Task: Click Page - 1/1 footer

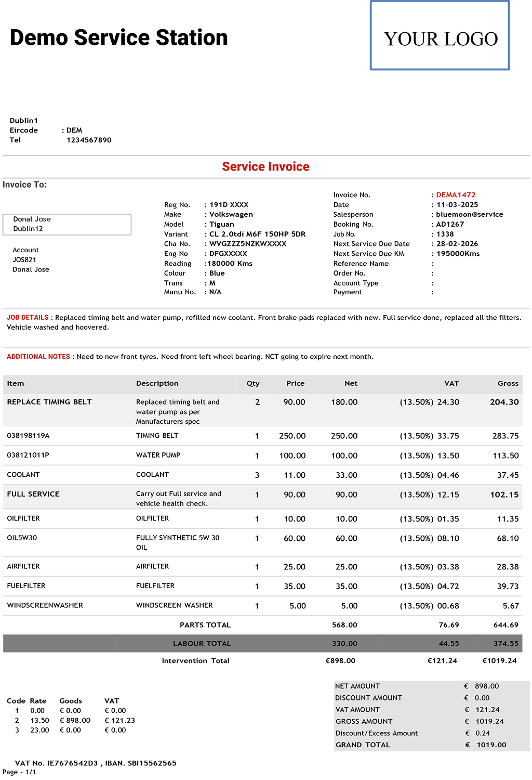Action: click(x=19, y=772)
